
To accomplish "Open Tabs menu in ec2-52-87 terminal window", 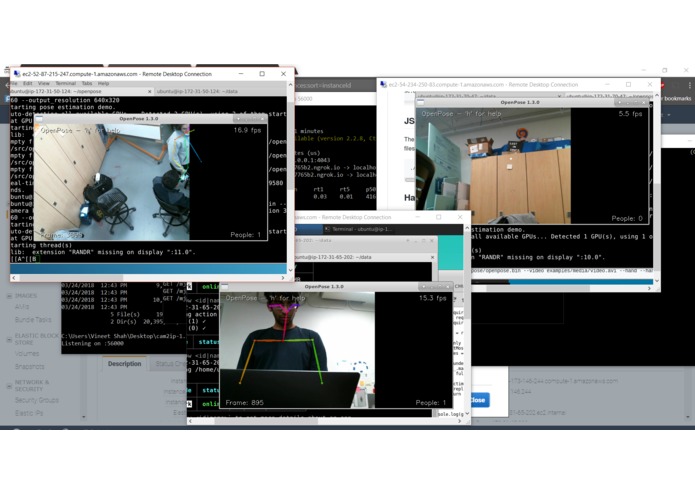I will (x=87, y=83).
